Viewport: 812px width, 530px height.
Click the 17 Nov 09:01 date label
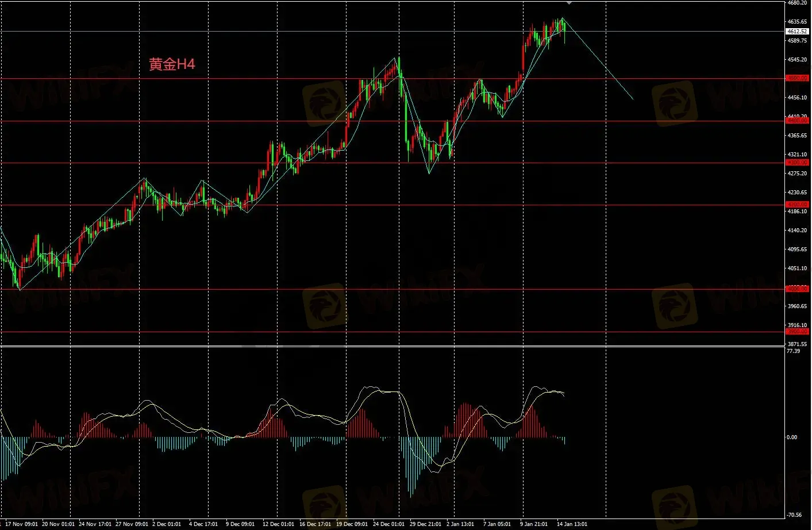21,524
